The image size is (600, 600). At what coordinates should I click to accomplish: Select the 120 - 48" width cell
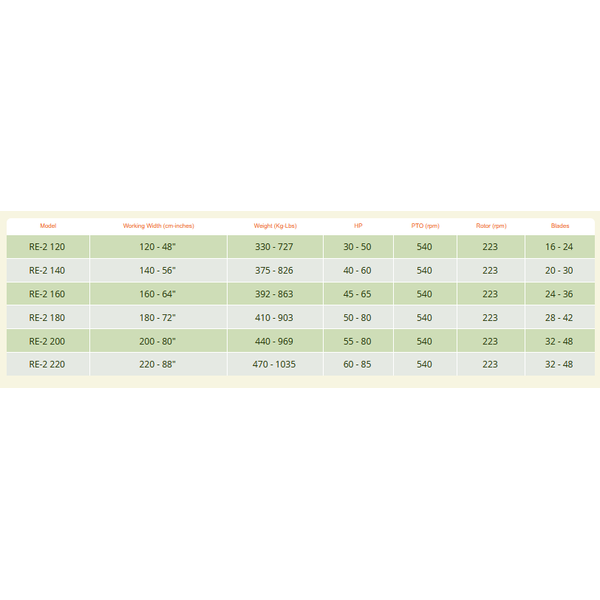[158, 247]
